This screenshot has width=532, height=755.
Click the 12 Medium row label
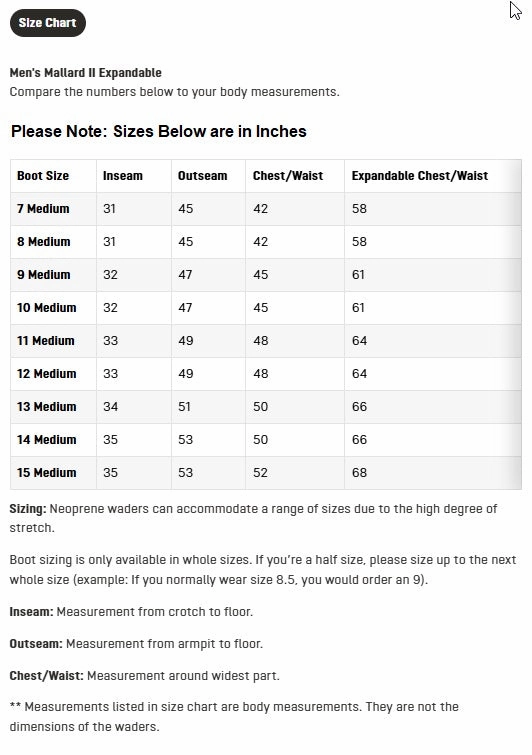[x=46, y=374]
